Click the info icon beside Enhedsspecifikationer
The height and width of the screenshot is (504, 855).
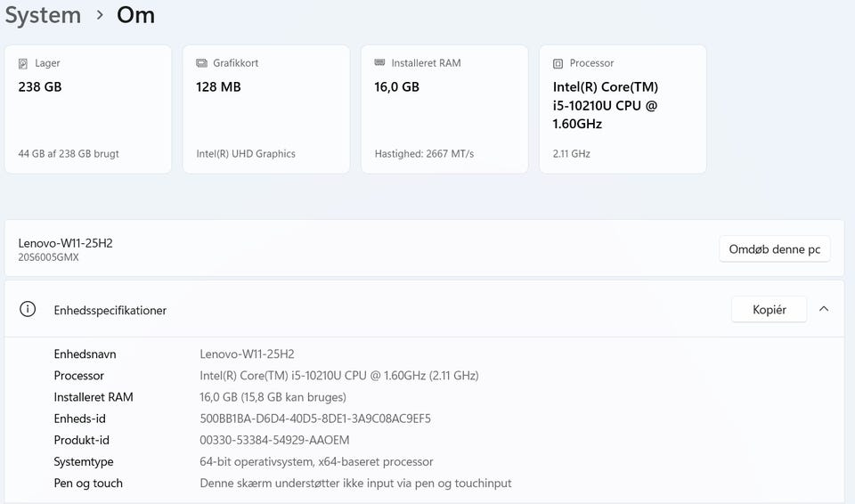[x=28, y=310]
